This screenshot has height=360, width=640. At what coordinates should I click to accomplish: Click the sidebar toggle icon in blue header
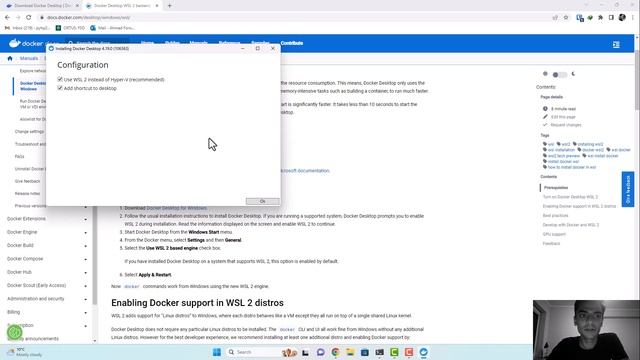616,44
